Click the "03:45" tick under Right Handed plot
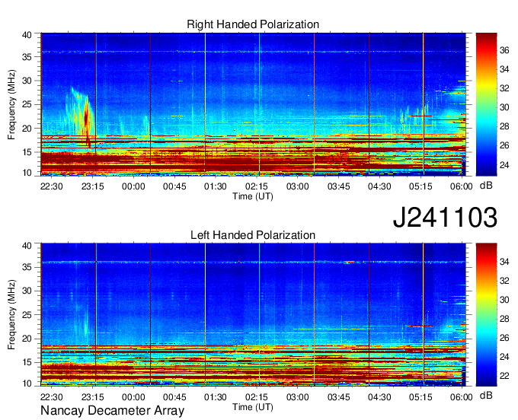This screenshot has width=518, height=420. (x=339, y=186)
